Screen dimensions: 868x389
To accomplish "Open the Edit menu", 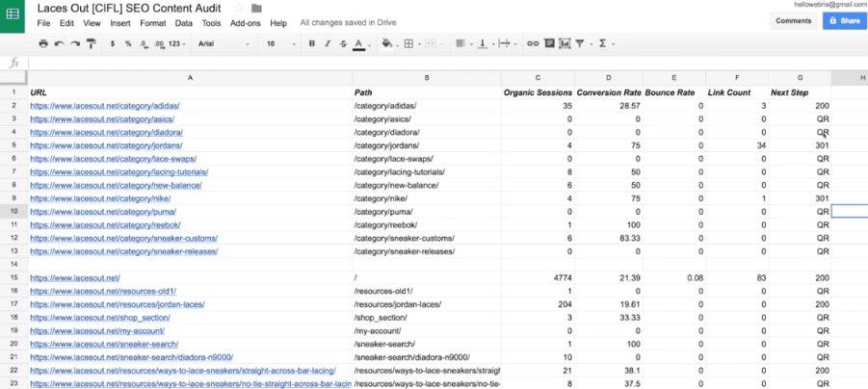I will [x=67, y=23].
